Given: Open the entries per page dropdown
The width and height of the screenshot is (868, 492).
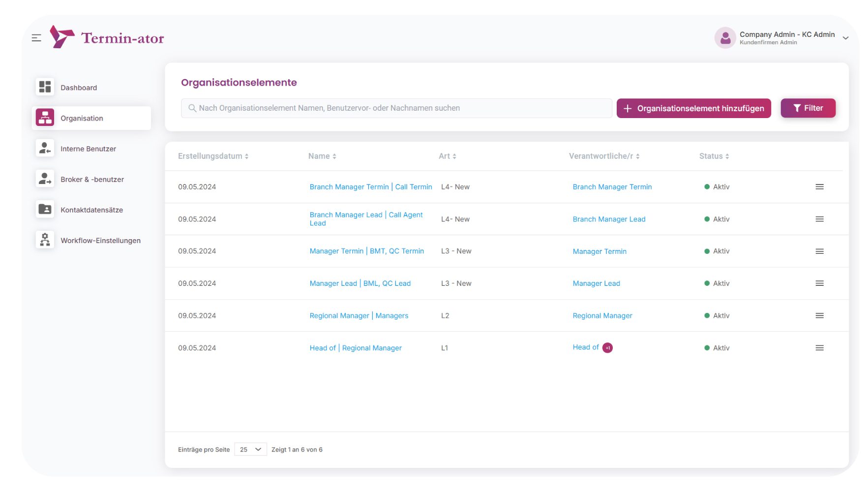Looking at the screenshot, I should pyautogui.click(x=250, y=449).
